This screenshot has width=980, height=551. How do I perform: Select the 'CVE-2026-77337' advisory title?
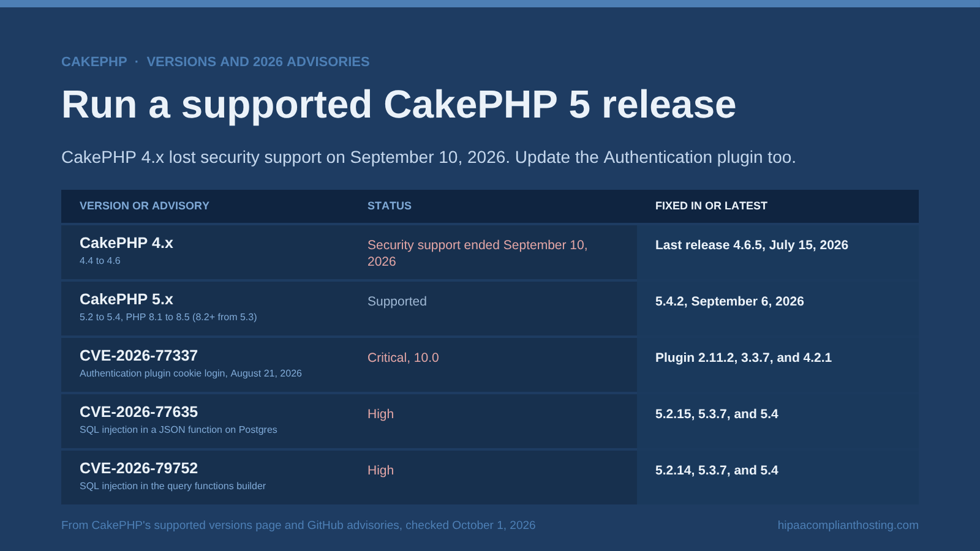138,356
